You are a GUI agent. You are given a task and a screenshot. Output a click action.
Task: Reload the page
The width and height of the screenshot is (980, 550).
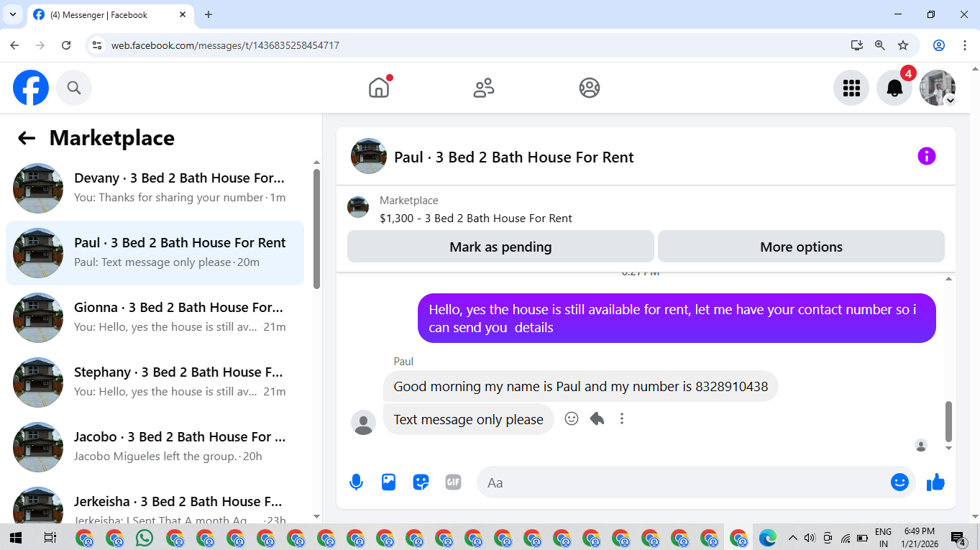pos(66,45)
